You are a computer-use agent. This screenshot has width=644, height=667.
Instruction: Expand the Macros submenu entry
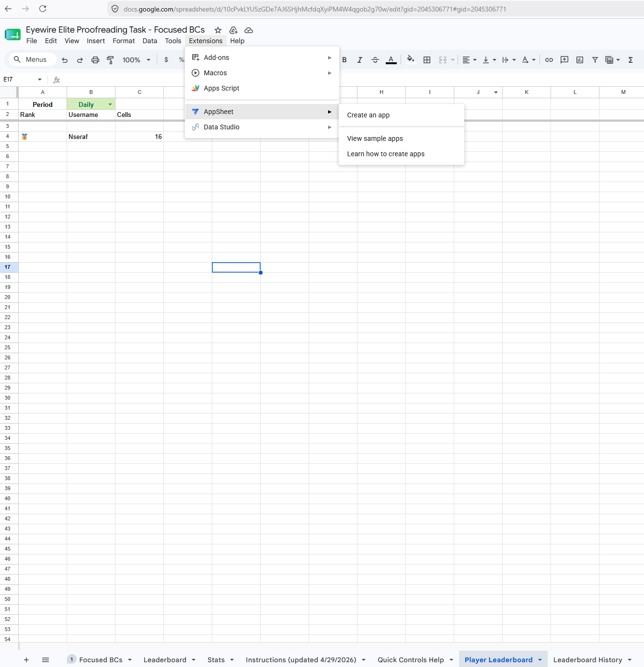pos(262,73)
